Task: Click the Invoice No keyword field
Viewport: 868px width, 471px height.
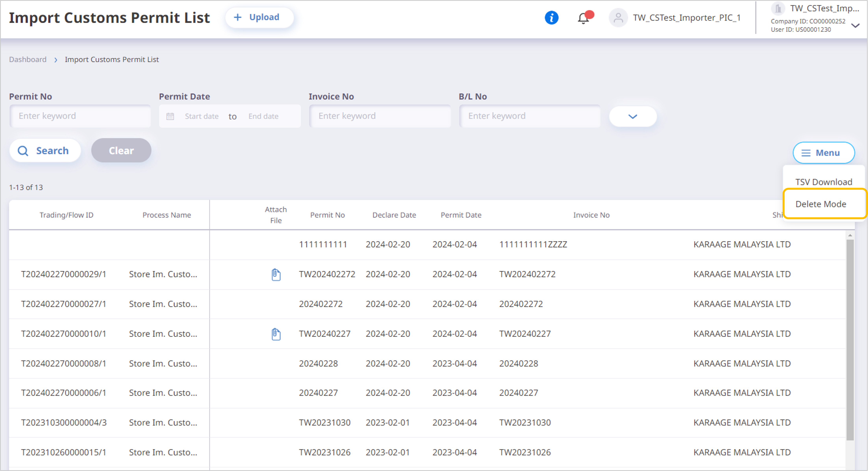Action: pyautogui.click(x=380, y=116)
